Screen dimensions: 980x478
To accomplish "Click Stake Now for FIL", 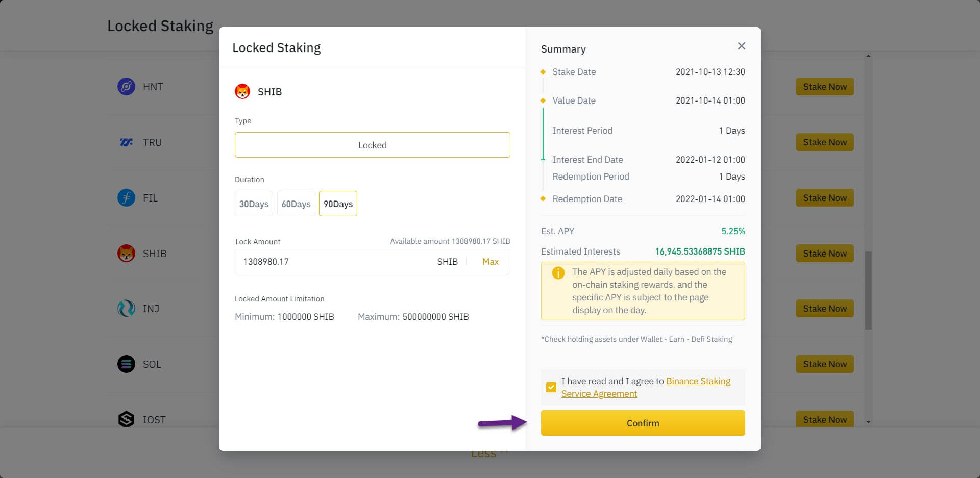I will [x=825, y=198].
